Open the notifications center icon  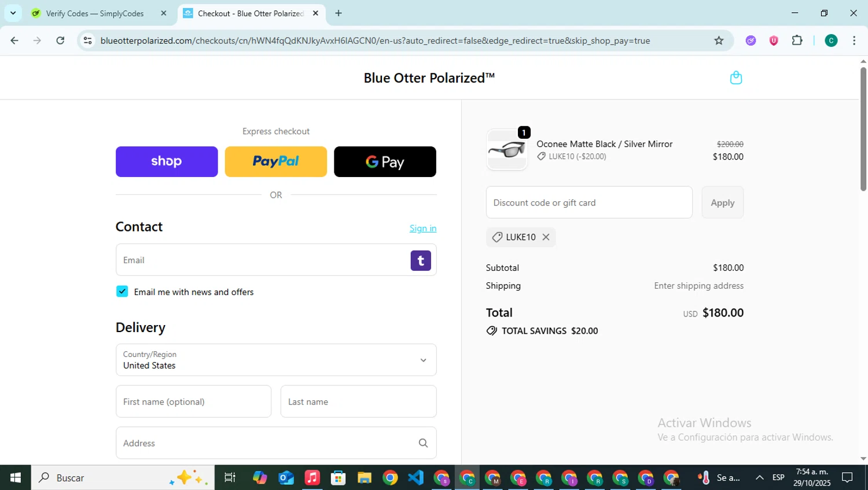tap(847, 478)
